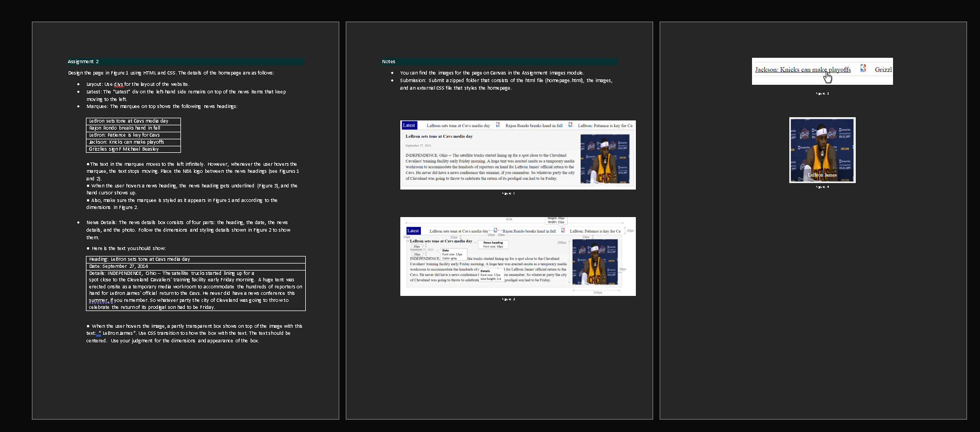
Task: Click the LeBron photo inside Figure 2
Action: pyautogui.click(x=595, y=262)
